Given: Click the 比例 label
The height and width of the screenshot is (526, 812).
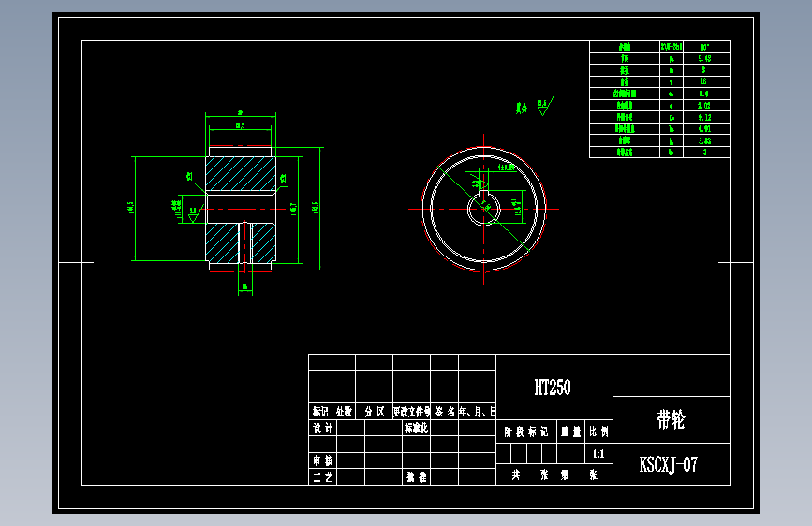Looking at the screenshot, I should (598, 431).
